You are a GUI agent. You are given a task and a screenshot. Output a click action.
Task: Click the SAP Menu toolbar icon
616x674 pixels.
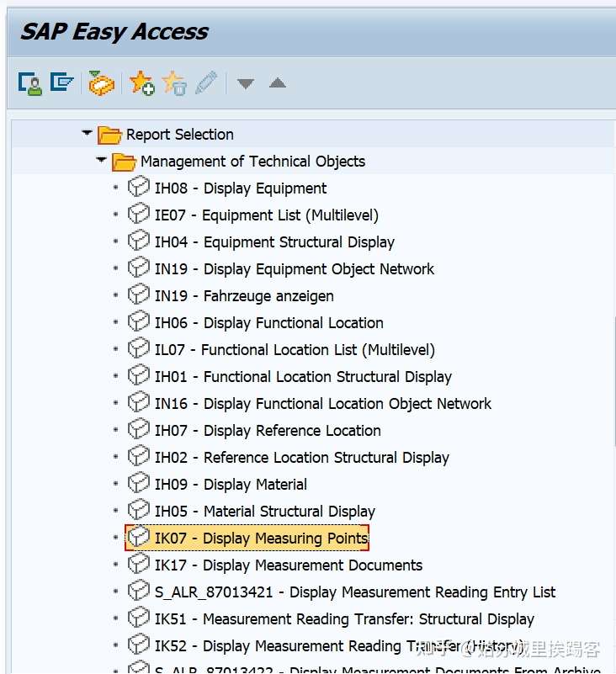(x=61, y=82)
